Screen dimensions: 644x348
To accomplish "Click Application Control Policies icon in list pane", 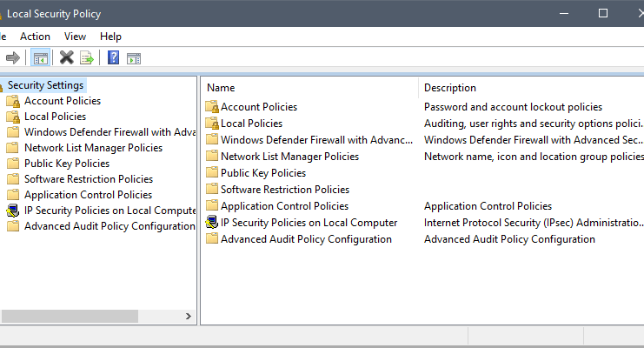I will click(x=212, y=205).
